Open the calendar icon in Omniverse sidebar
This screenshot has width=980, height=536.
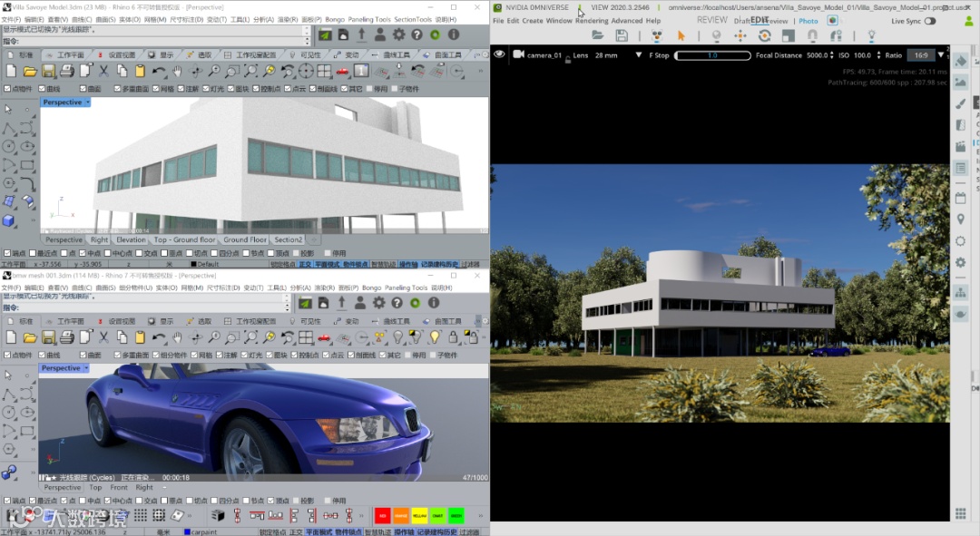click(x=961, y=198)
